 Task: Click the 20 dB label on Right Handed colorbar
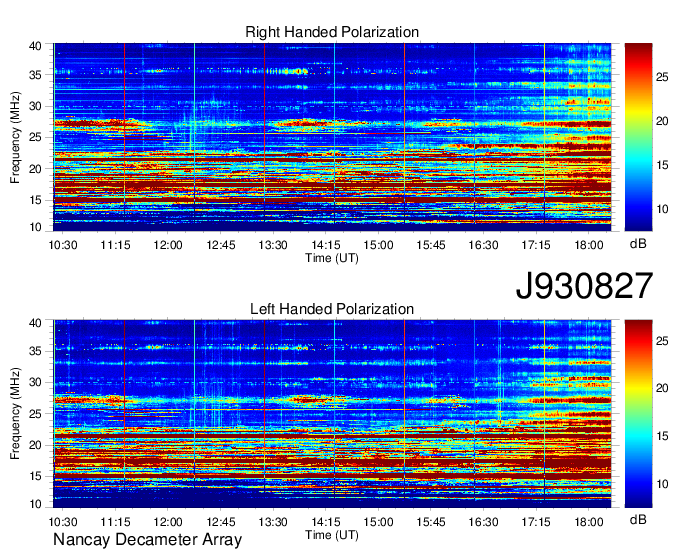coord(662,121)
